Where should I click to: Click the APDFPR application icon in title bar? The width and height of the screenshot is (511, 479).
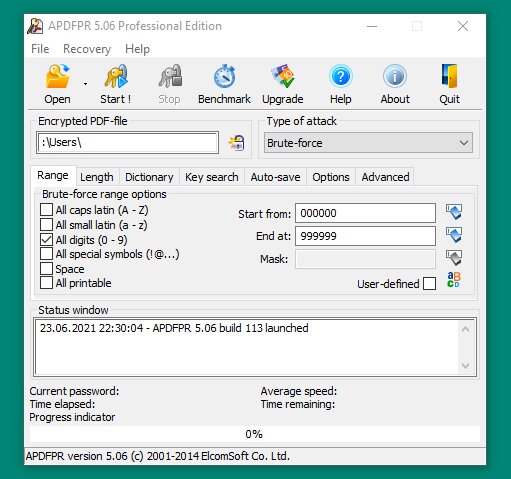[x=35, y=26]
